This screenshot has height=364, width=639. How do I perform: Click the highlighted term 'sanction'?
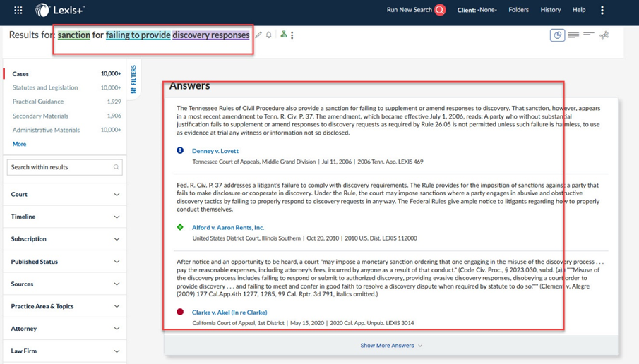[73, 35]
